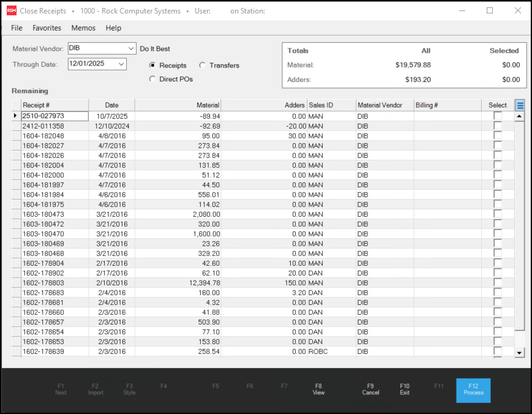The height and width of the screenshot is (414, 532).
Task: Sort by the Receipt # column header
Action: (54, 105)
